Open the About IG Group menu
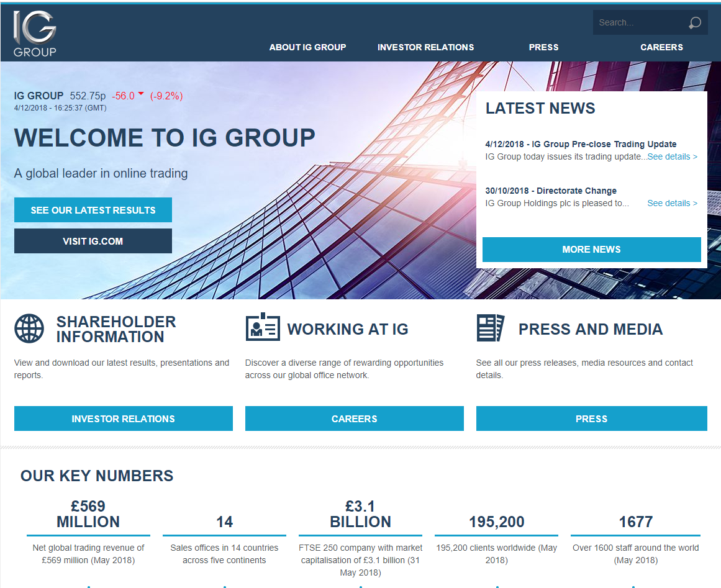 pos(307,47)
